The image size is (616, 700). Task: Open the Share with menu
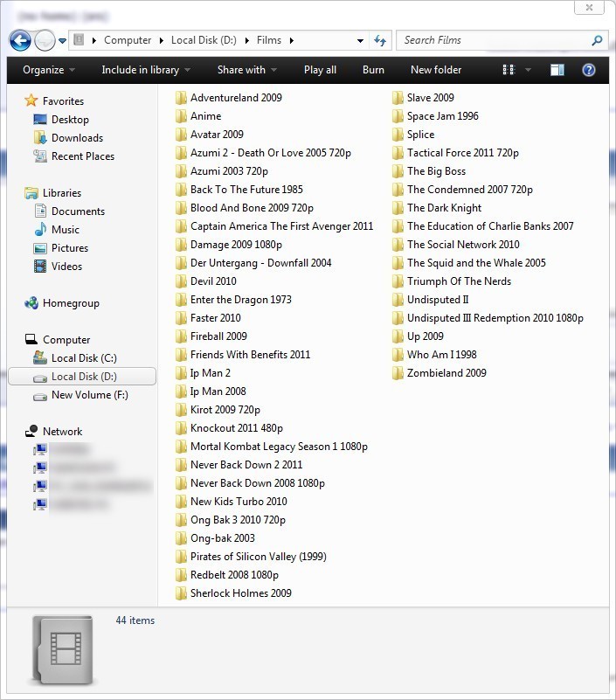tap(246, 70)
